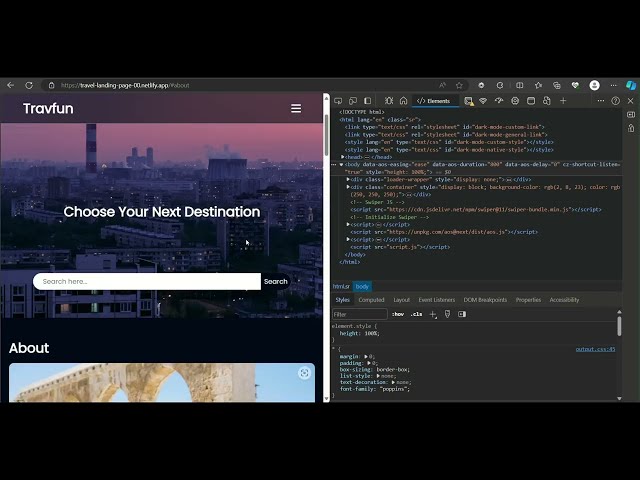Open the DOM Breakpoints tab
The width and height of the screenshot is (640, 480).
pos(485,300)
